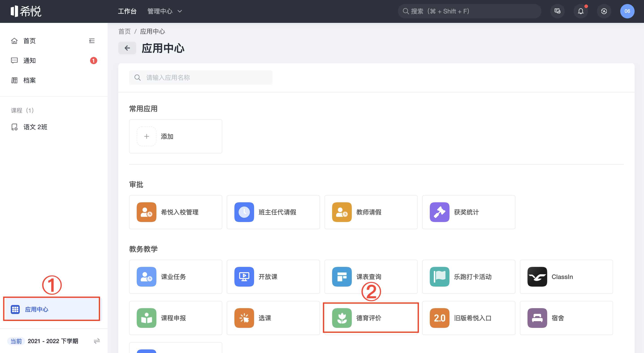Open the 课业任务 app
Viewport: 644px width, 353px height.
click(175, 277)
